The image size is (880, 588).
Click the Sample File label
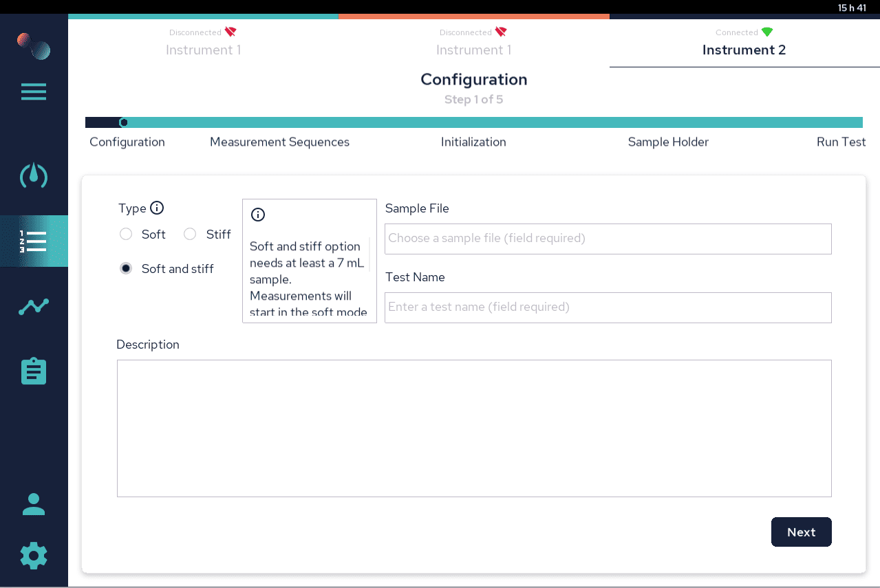click(x=417, y=208)
